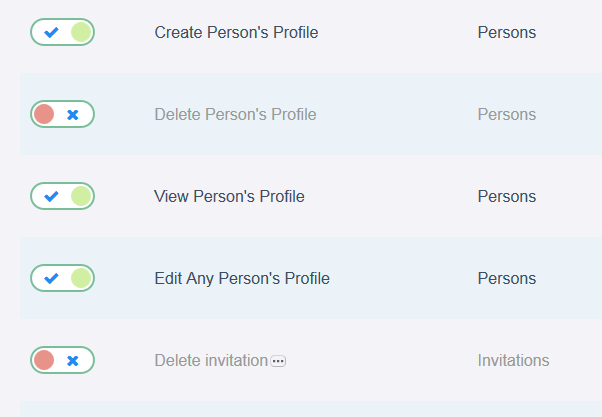The image size is (602, 417).
Task: Select Persons category in View Person's Profile row
Action: coord(506,196)
